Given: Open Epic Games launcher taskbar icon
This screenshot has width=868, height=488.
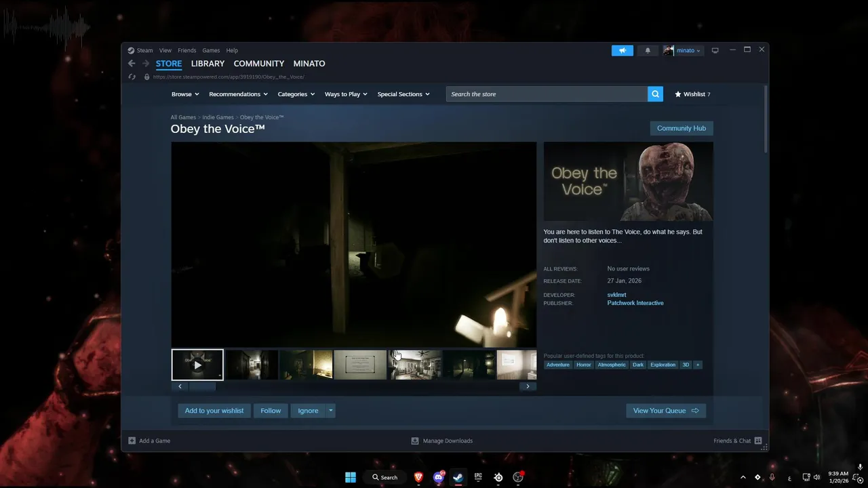Looking at the screenshot, I should coord(478,477).
